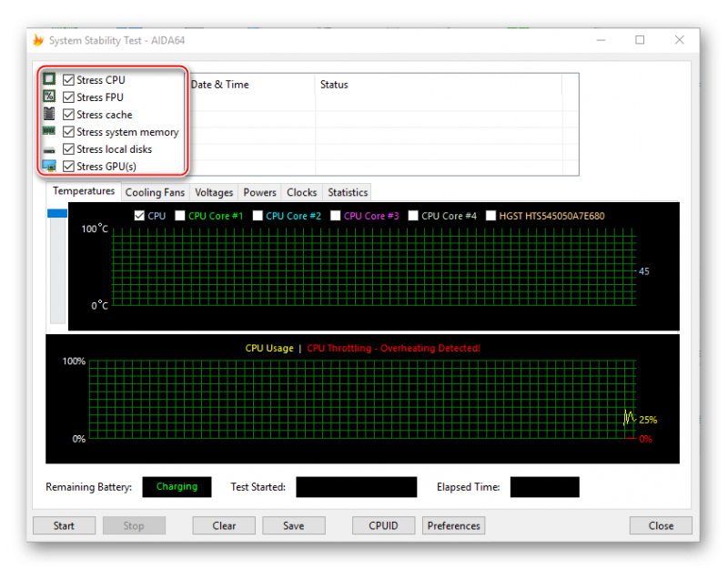Click the red 0% throttling value
728x570 pixels.
645,439
